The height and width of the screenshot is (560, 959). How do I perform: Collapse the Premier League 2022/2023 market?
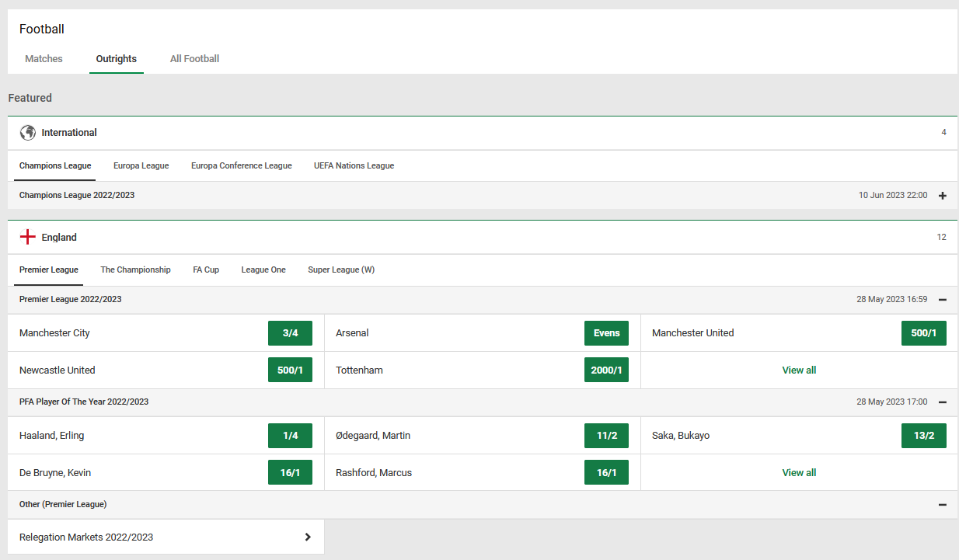[x=942, y=299]
